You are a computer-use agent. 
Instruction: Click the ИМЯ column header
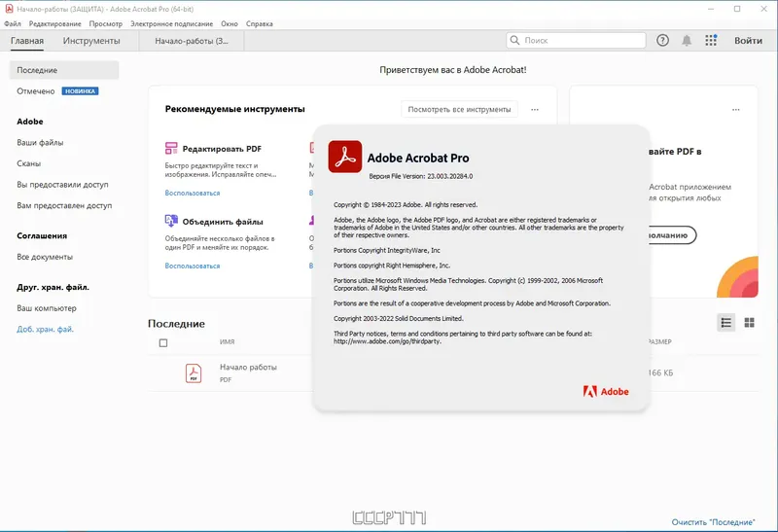[228, 342]
